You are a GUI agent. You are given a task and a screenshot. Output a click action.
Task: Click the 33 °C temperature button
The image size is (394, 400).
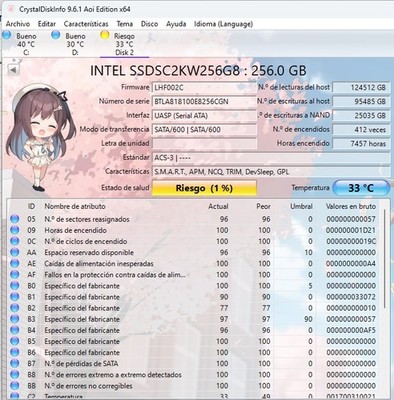[x=361, y=188]
